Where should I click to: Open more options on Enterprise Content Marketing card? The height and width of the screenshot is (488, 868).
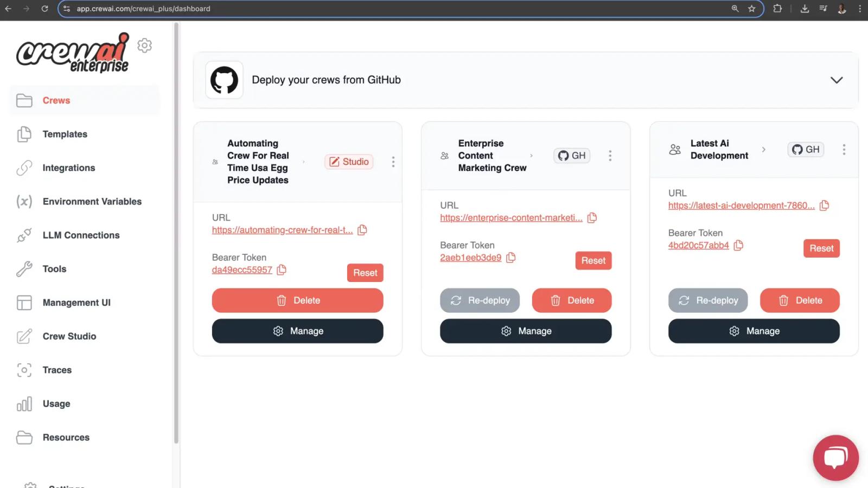(x=610, y=156)
